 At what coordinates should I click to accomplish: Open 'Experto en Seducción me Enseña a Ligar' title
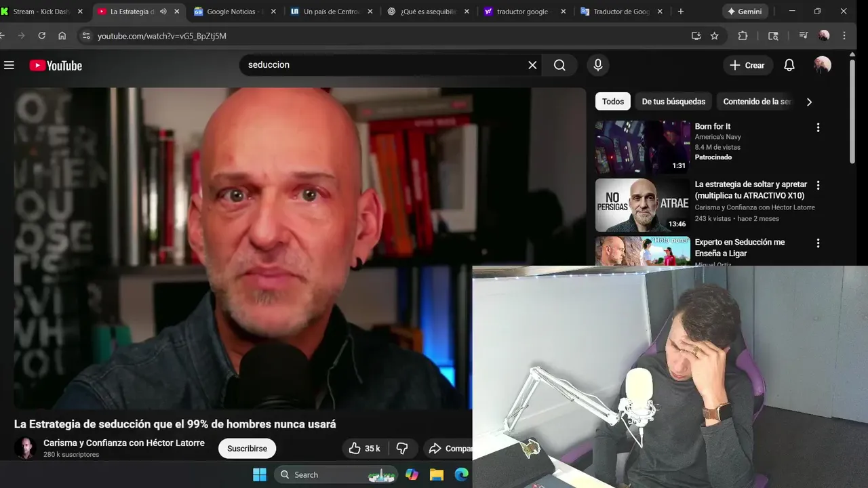[x=740, y=247]
